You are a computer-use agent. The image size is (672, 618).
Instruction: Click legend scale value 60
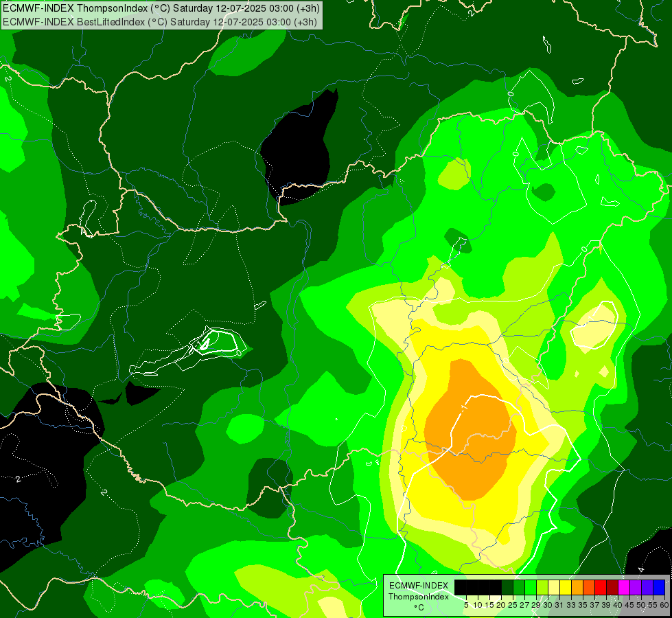[x=664, y=605]
